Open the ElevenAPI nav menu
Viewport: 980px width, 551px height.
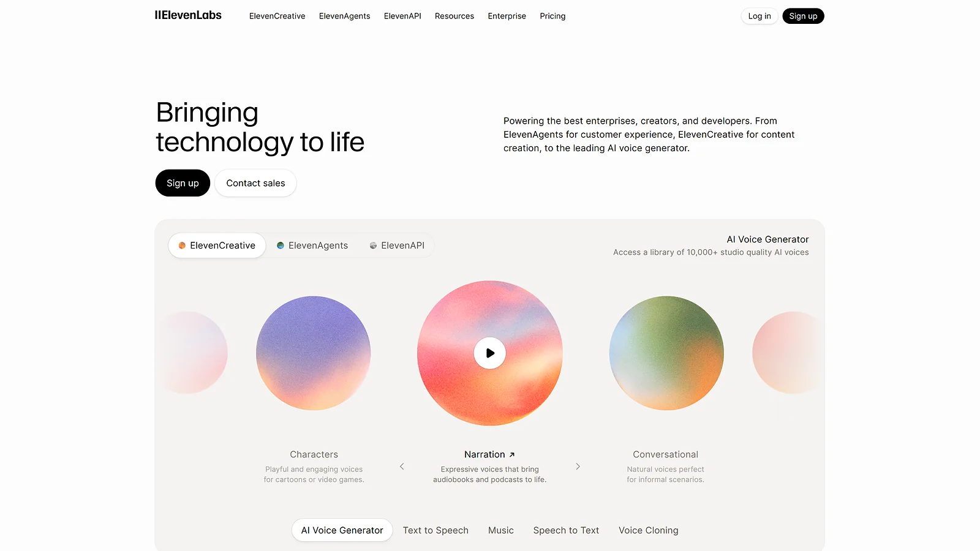click(x=402, y=16)
